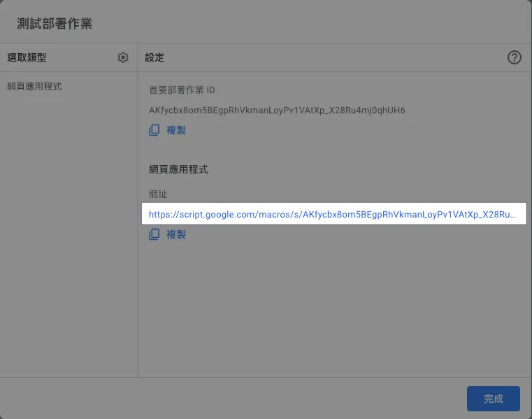Click the AKfycbx8om5 deployment ID text
The image size is (532, 419).
pos(277,111)
